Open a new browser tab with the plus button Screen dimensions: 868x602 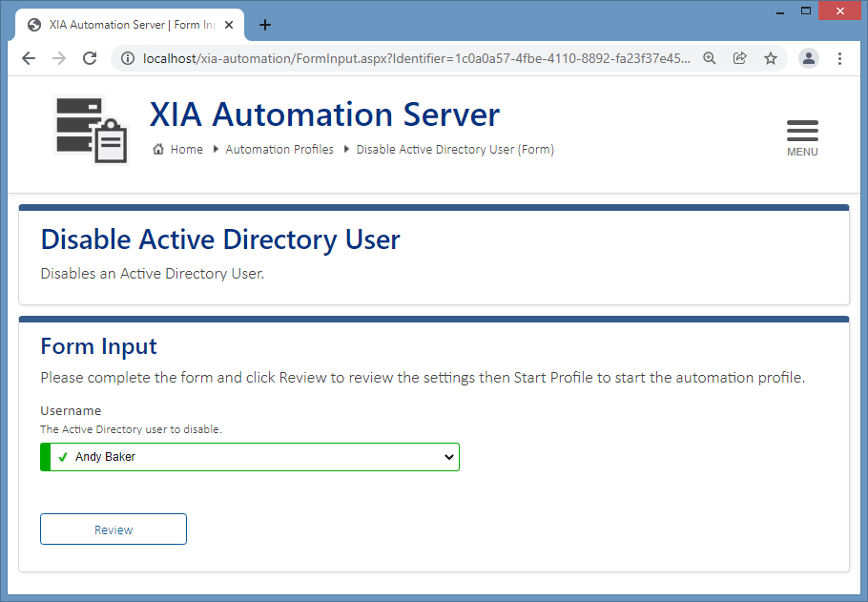pyautogui.click(x=265, y=25)
